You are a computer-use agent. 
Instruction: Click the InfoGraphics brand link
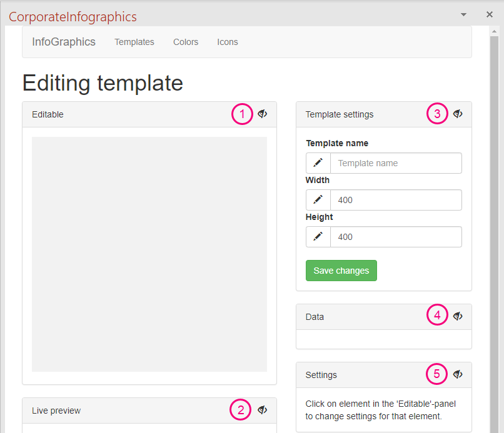(x=64, y=42)
